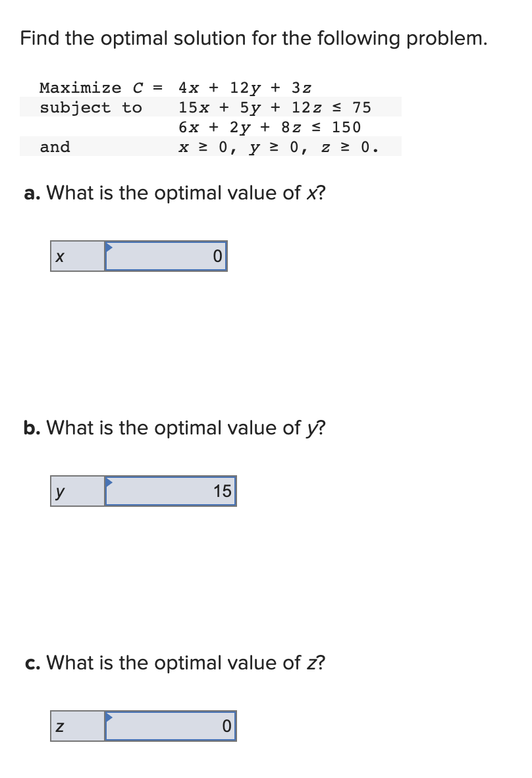Viewport: 532px width, 778px height.
Task: Click the bold 'c.' part label
Action: coord(31,663)
